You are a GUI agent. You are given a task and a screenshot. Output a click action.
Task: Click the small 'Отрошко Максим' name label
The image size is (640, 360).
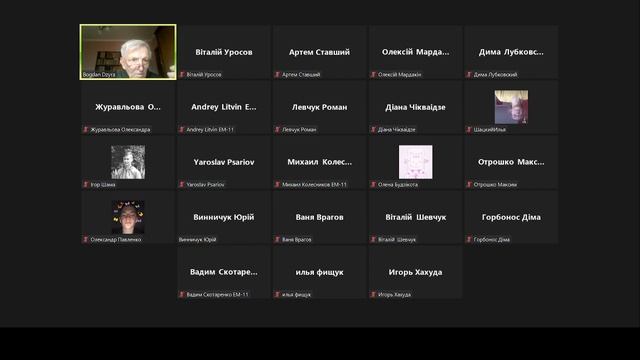click(495, 185)
